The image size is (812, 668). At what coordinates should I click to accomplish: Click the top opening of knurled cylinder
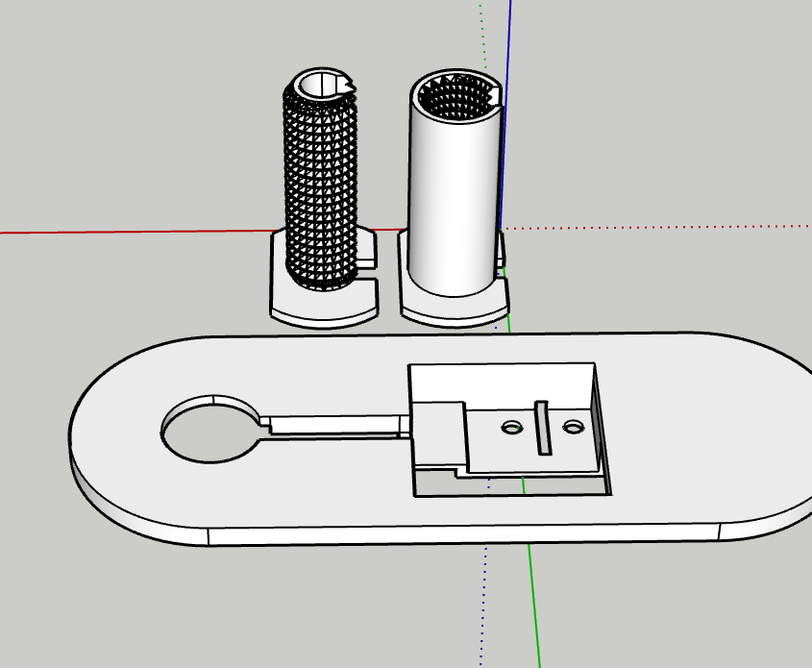(319, 85)
